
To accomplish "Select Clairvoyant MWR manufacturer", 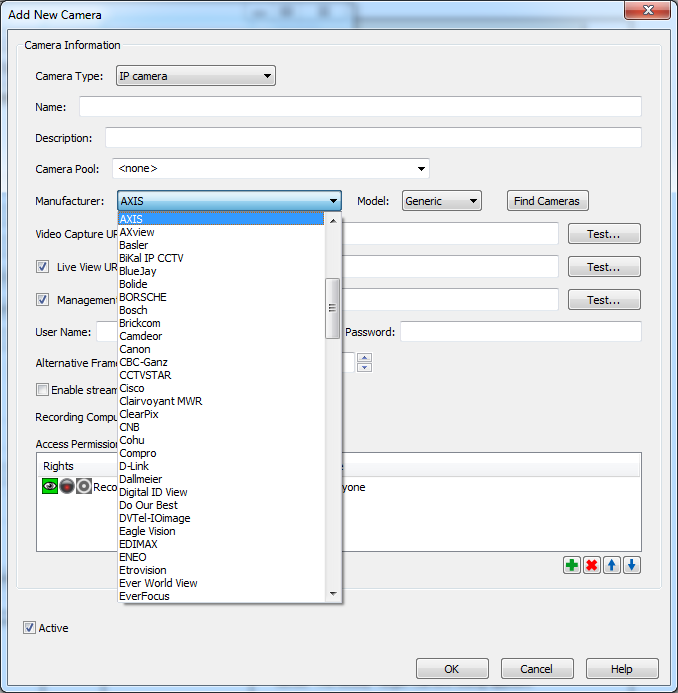I will [x=221, y=401].
